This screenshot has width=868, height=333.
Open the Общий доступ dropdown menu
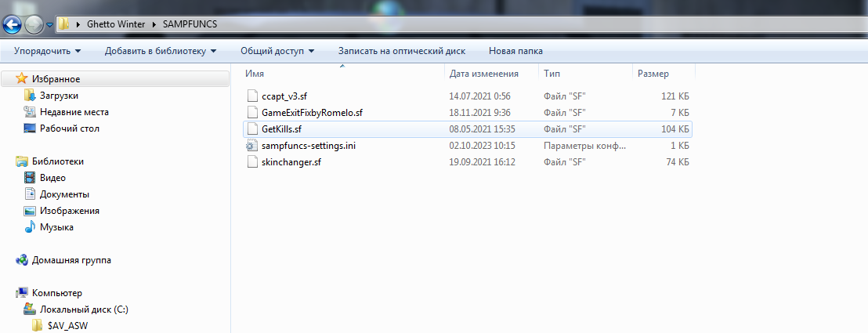click(277, 51)
